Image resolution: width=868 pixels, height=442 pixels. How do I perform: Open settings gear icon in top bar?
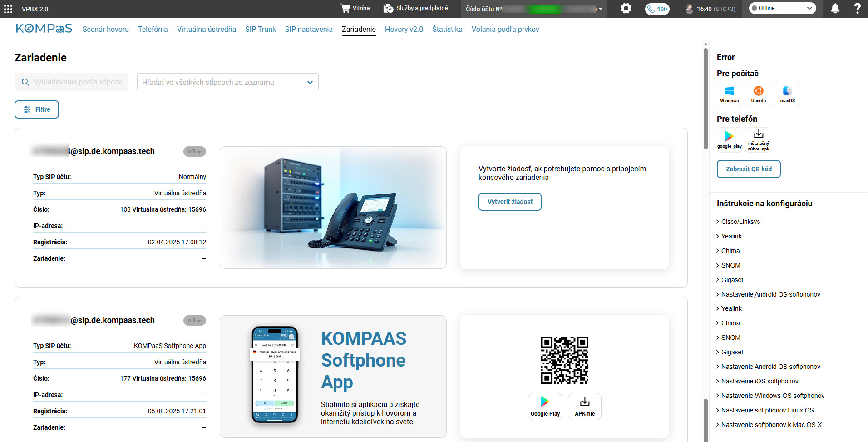tap(626, 8)
